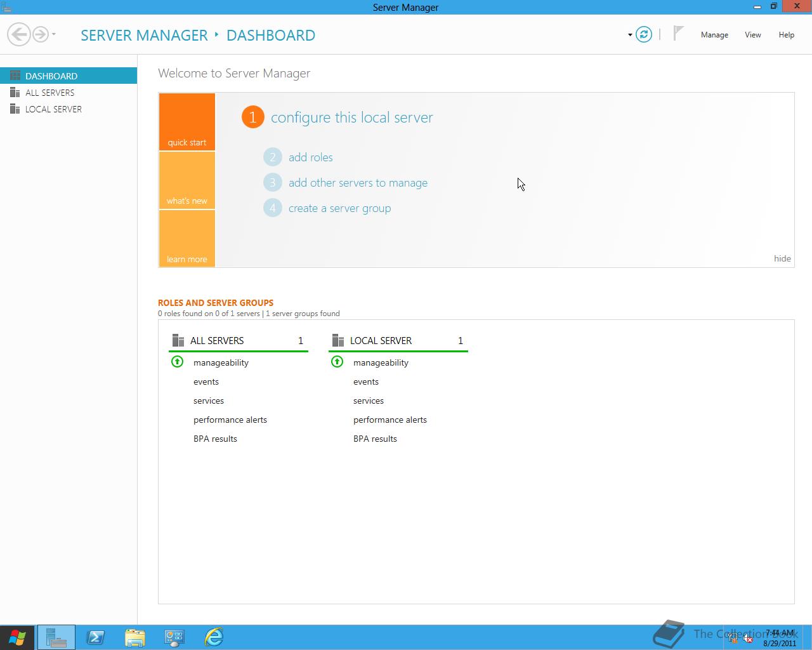Click create a server group link
The image size is (812, 650).
339,208
